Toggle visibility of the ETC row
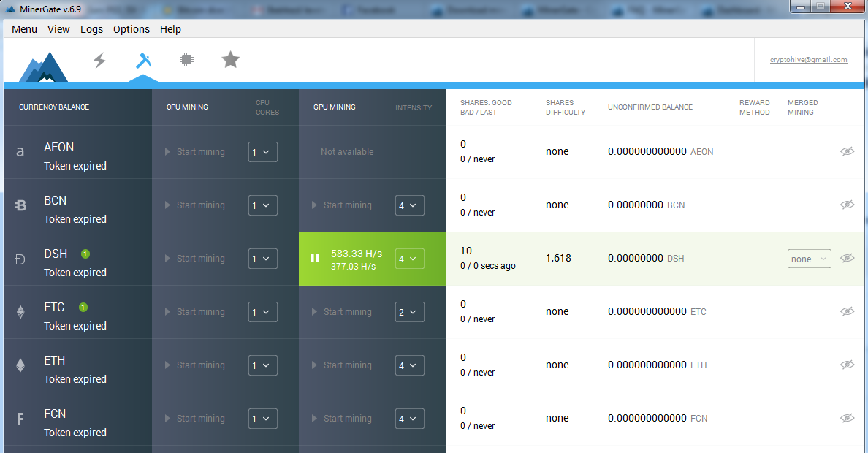 (847, 311)
